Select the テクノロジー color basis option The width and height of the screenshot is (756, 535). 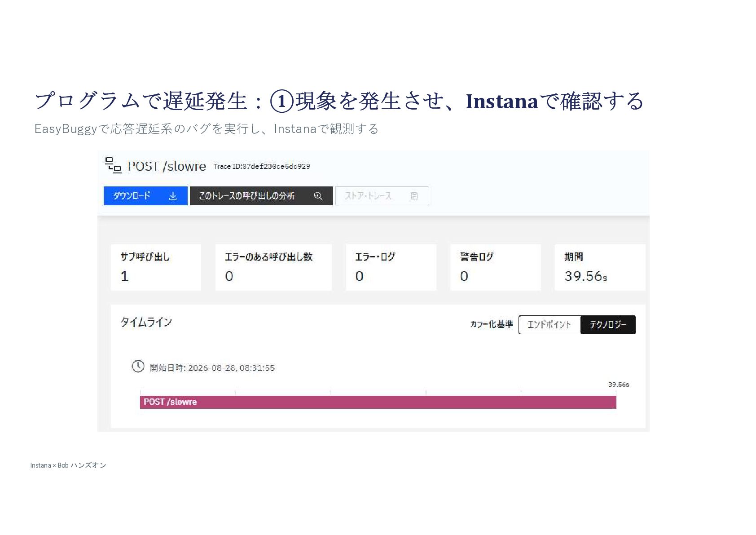point(608,324)
